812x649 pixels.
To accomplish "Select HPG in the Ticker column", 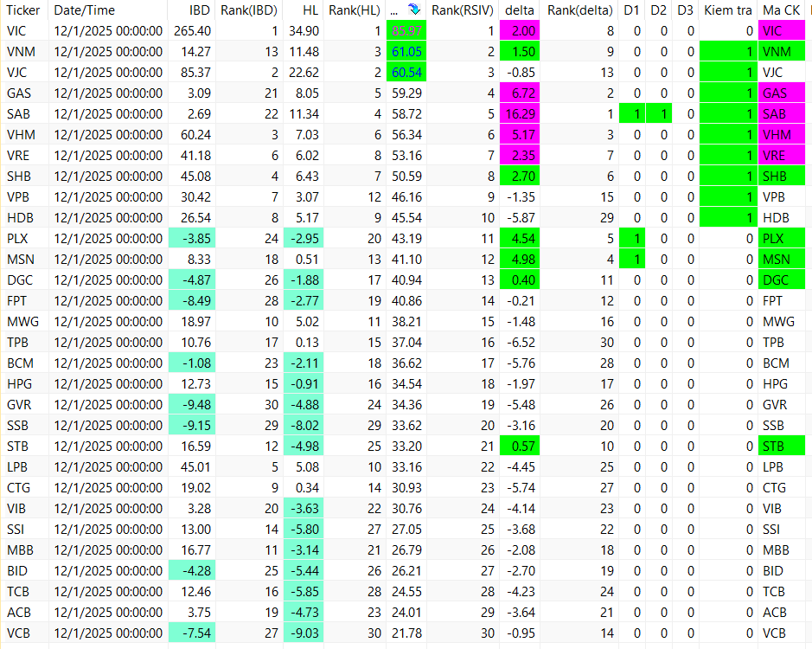I will 20,384.
